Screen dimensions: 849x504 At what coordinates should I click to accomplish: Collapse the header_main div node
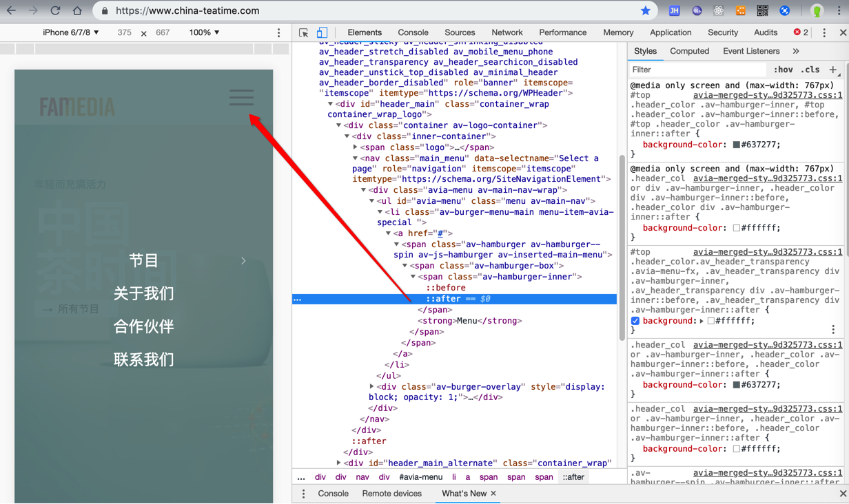tap(331, 104)
